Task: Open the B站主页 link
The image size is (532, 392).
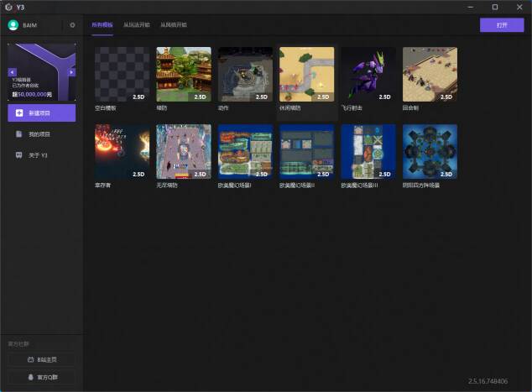Action: click(41, 359)
